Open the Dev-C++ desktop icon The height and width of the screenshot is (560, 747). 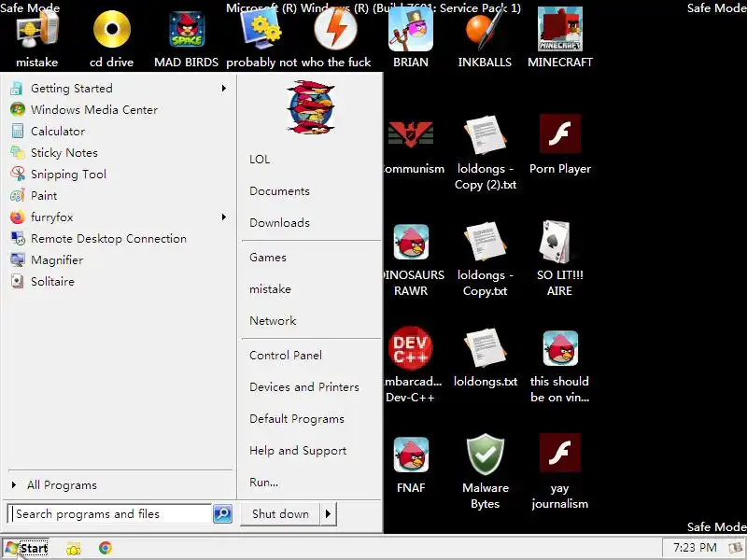point(411,348)
